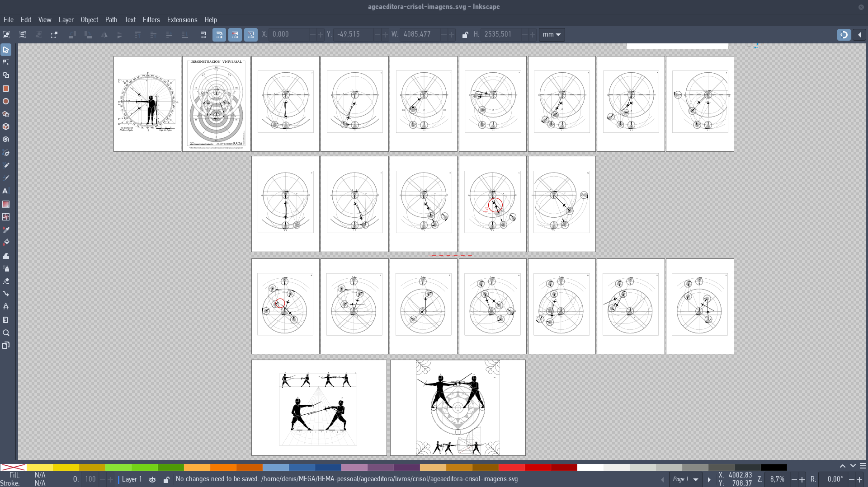Expand the Page 1 selector dropdown

696,479
